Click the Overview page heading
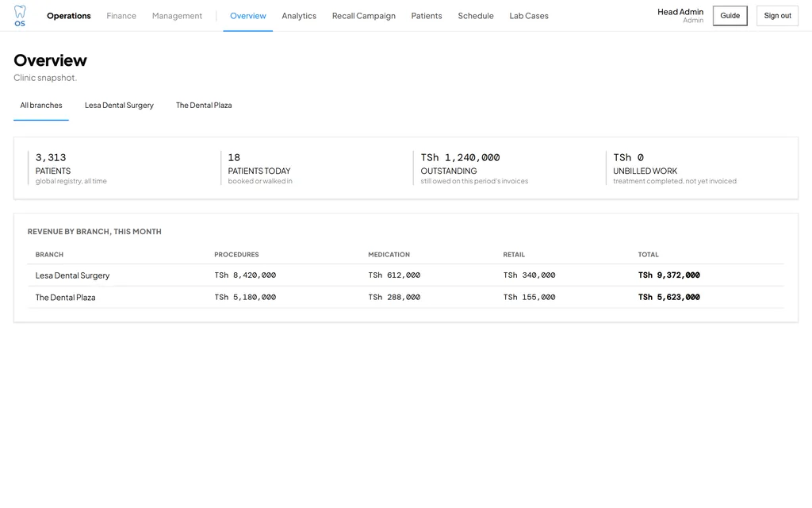Viewport: 812px width, 508px height. click(50, 60)
